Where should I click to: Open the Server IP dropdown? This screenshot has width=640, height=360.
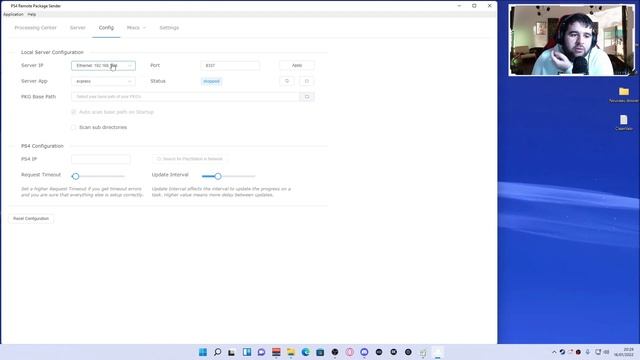pos(103,65)
